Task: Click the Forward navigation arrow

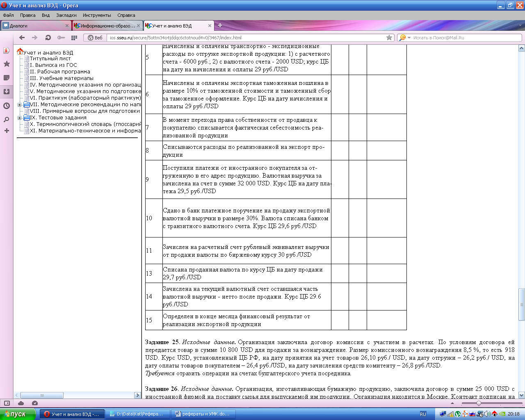Action: (35, 37)
